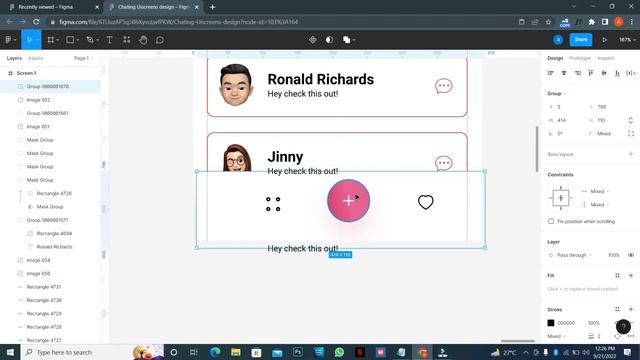The height and width of the screenshot is (360, 640).
Task: Add Auto layout with plus icon
Action: pos(631,154)
